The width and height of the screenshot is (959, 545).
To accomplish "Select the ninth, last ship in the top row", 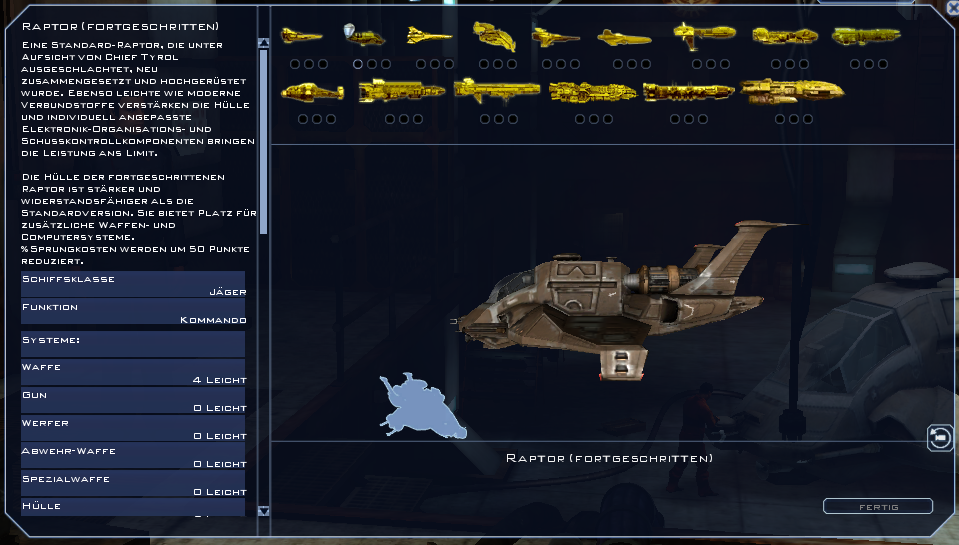I will [866, 36].
